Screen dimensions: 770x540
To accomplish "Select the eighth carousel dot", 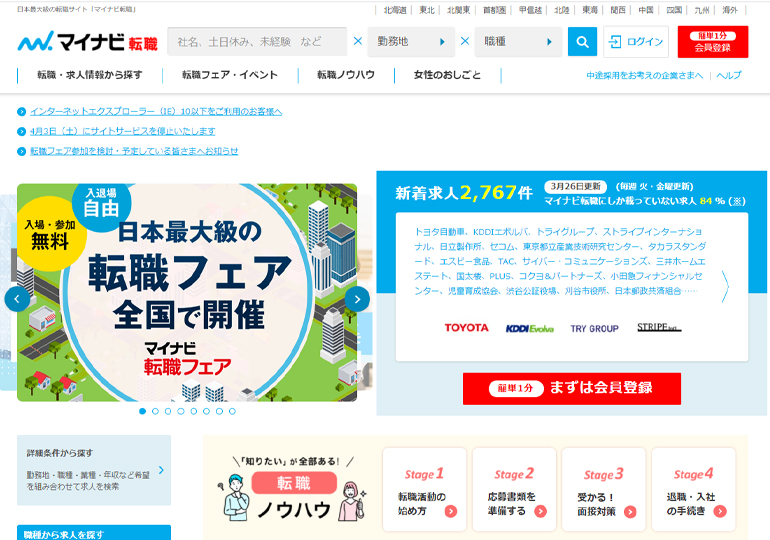I will 232,411.
